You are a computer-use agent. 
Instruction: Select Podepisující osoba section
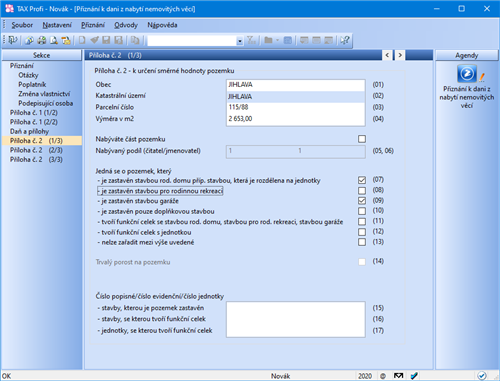point(46,103)
